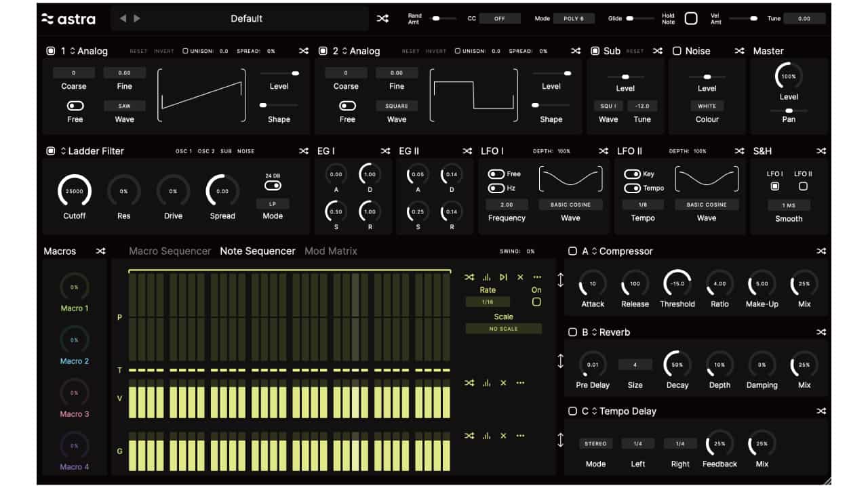Click pitch row step-forward icon
This screenshot has width=868, height=488.
[503, 277]
